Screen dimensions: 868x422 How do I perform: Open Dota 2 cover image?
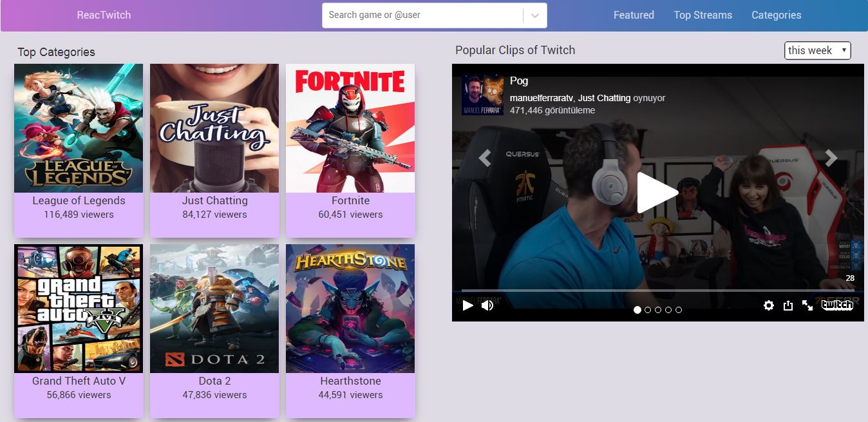tap(214, 309)
